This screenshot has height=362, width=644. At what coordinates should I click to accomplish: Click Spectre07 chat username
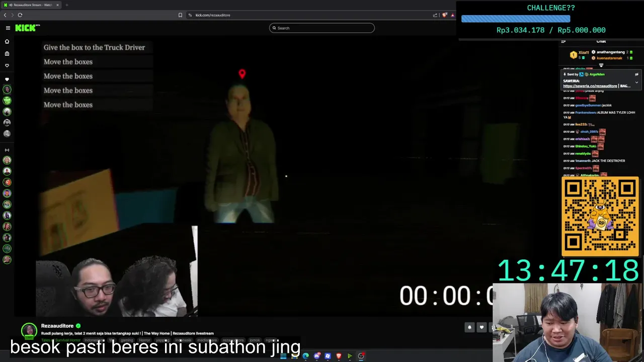pos(584,168)
